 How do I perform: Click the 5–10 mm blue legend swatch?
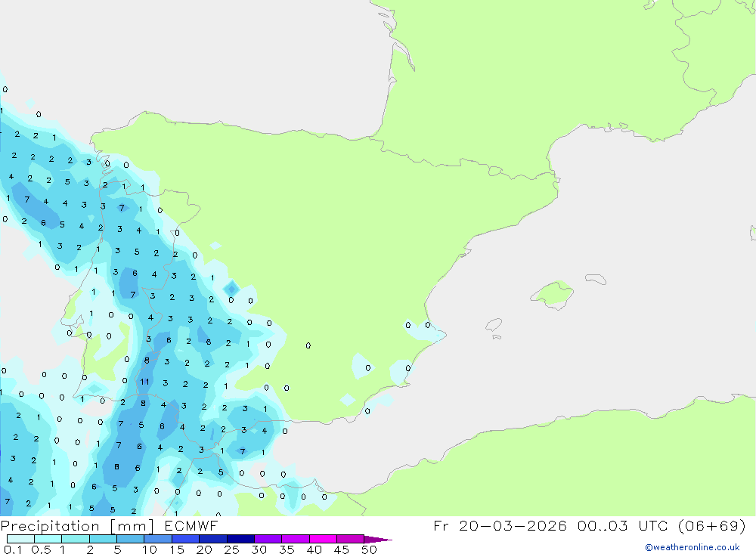click(131, 539)
